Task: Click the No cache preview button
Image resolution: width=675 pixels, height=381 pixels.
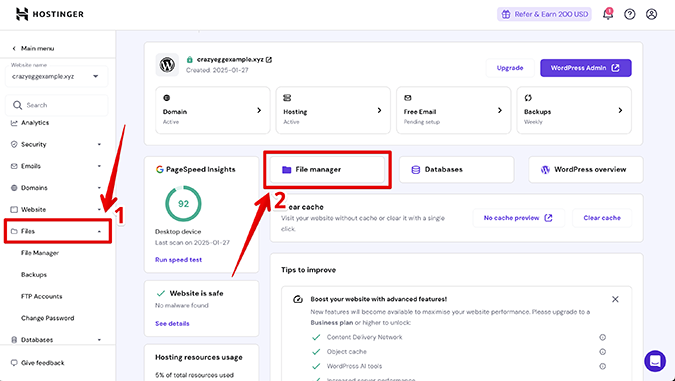Action: point(518,218)
